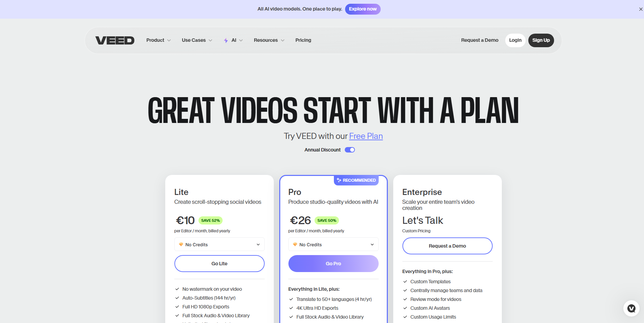Click the Sign Up button

pyautogui.click(x=541, y=40)
